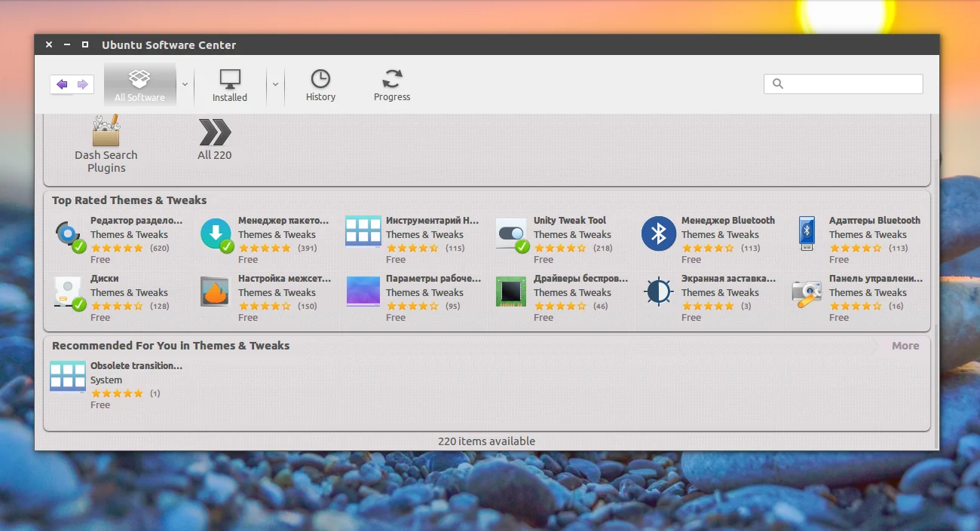Click the Настройка межсетевого firewall icon
The width and height of the screenshot is (980, 531).
pos(215,291)
